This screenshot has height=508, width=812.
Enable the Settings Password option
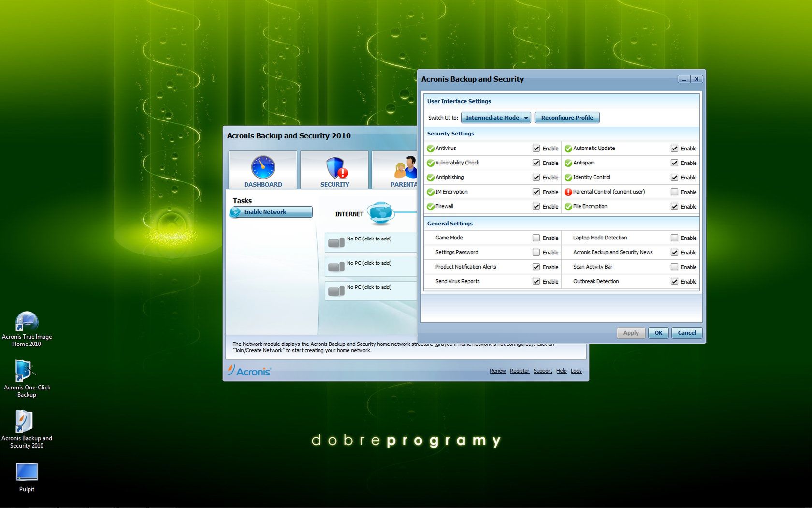(x=536, y=253)
